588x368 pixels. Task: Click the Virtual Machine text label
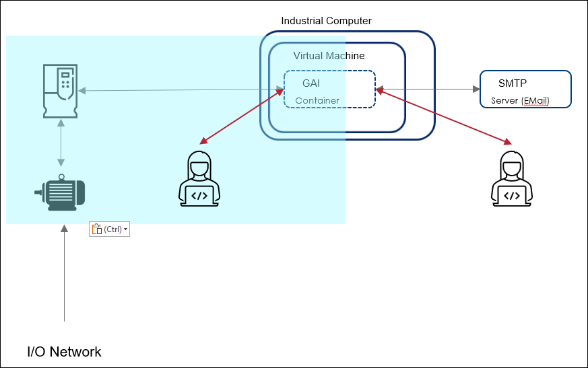pos(329,56)
